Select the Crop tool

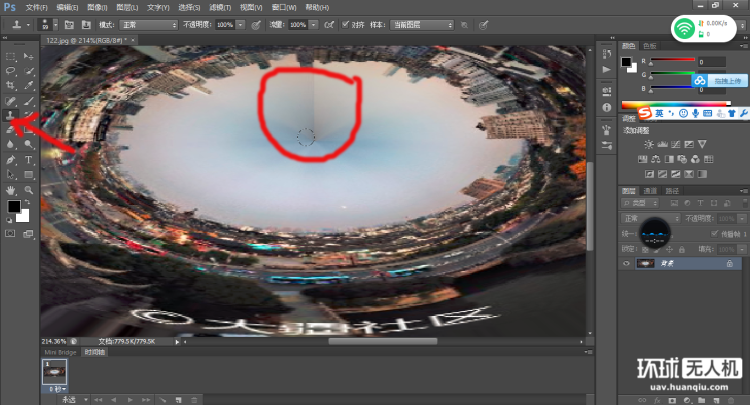11,86
